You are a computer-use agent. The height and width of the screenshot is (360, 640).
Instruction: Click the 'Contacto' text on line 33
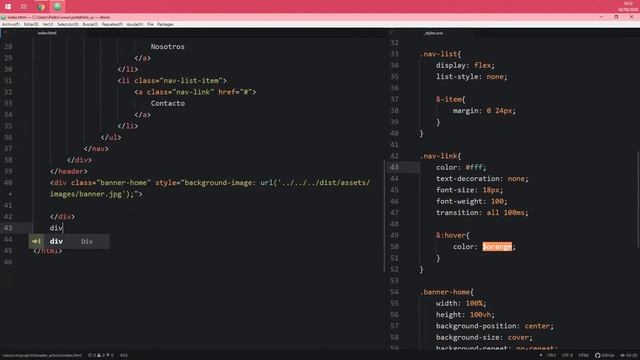coord(167,103)
